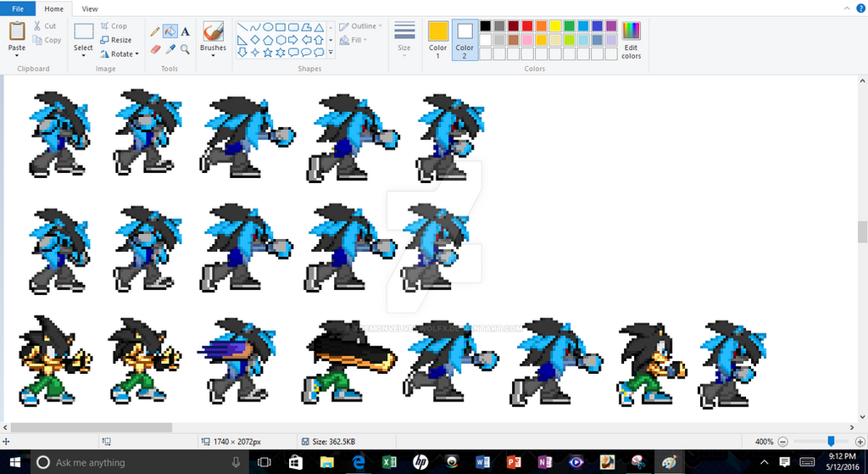
Task: Choose the Diamond shape
Action: [x=255, y=40]
